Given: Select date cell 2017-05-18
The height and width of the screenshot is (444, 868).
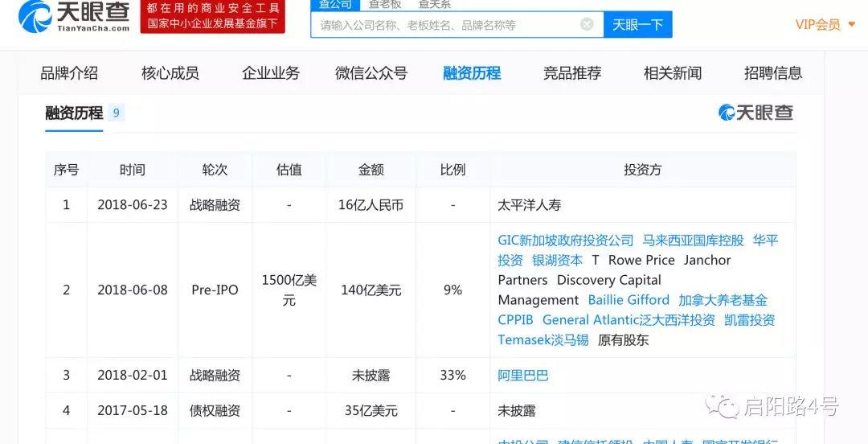Looking at the screenshot, I should coord(133,411).
